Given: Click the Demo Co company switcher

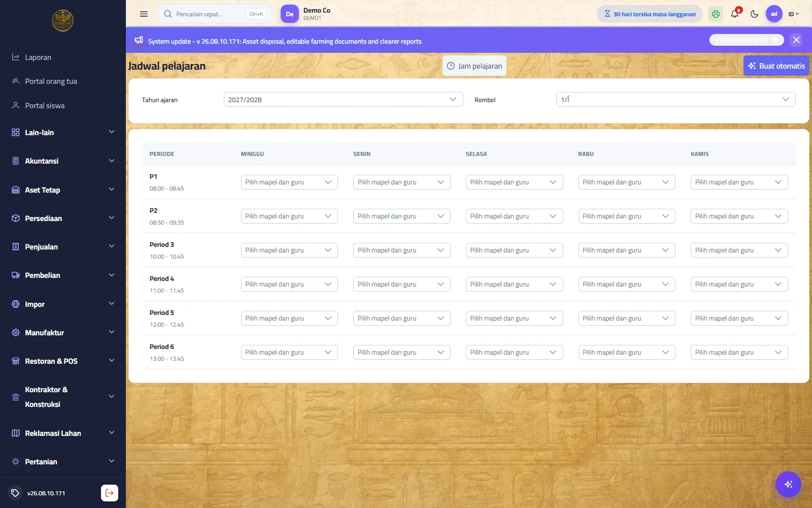Looking at the screenshot, I should coord(306,14).
